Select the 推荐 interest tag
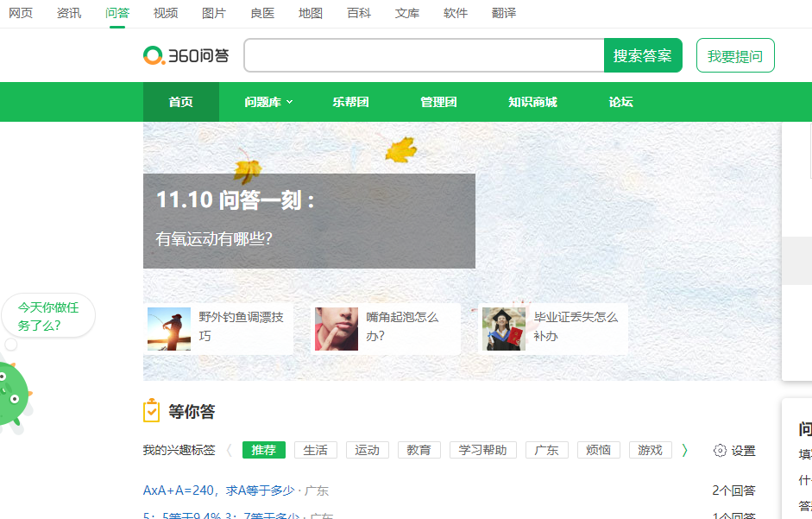Viewport: 812px width, 519px height. (x=263, y=450)
